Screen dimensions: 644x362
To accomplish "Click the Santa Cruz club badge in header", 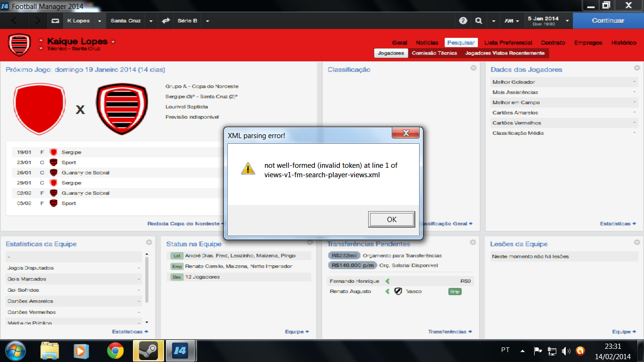I will click(19, 44).
